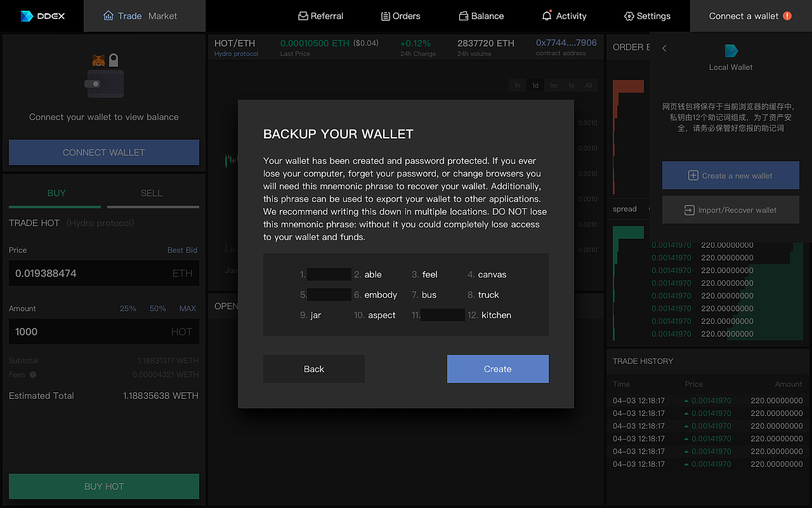
Task: Set the amount to MAX
Action: click(x=188, y=309)
